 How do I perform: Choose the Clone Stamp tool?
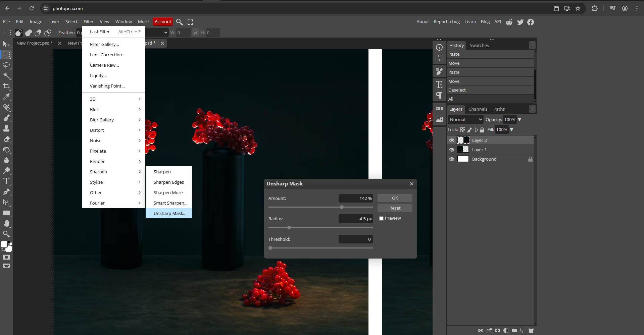coord(7,128)
